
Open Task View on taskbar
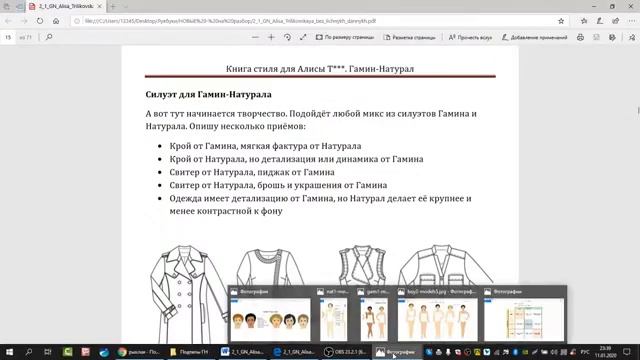pyautogui.click(x=48, y=352)
